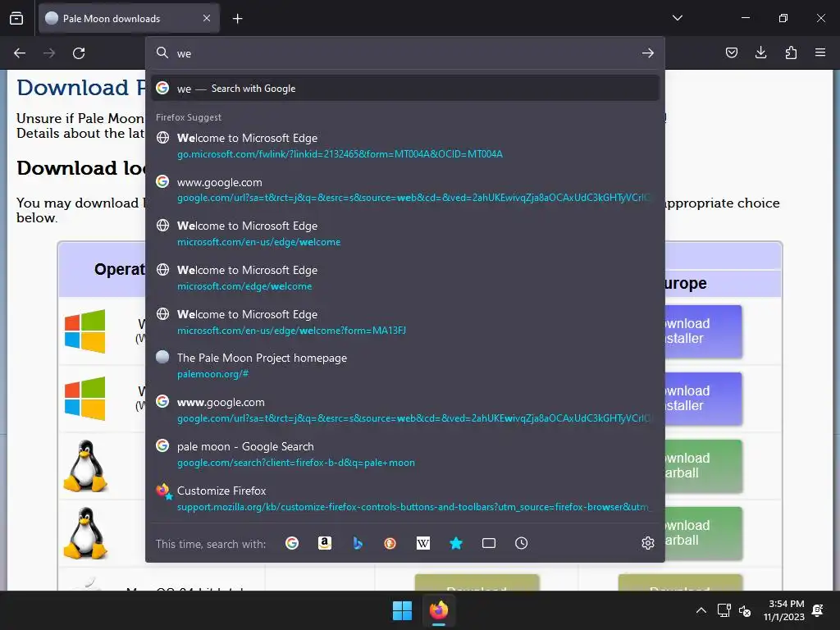Click second blue Download installer button
Viewport: 840px width, 630px height.
point(703,399)
